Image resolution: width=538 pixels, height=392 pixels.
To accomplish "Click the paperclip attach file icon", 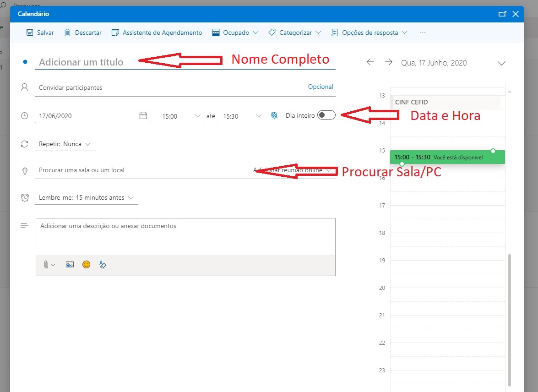I will [46, 265].
